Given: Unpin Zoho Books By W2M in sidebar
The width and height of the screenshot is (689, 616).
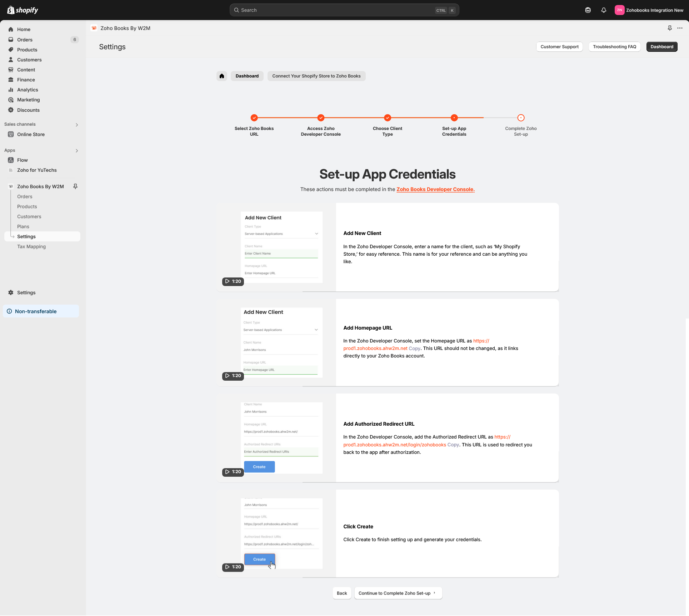Looking at the screenshot, I should (75, 186).
